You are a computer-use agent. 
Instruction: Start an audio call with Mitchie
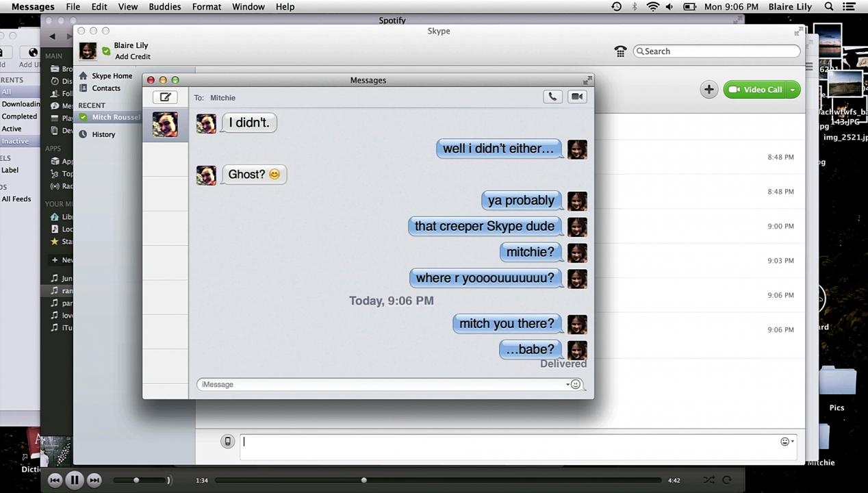552,97
